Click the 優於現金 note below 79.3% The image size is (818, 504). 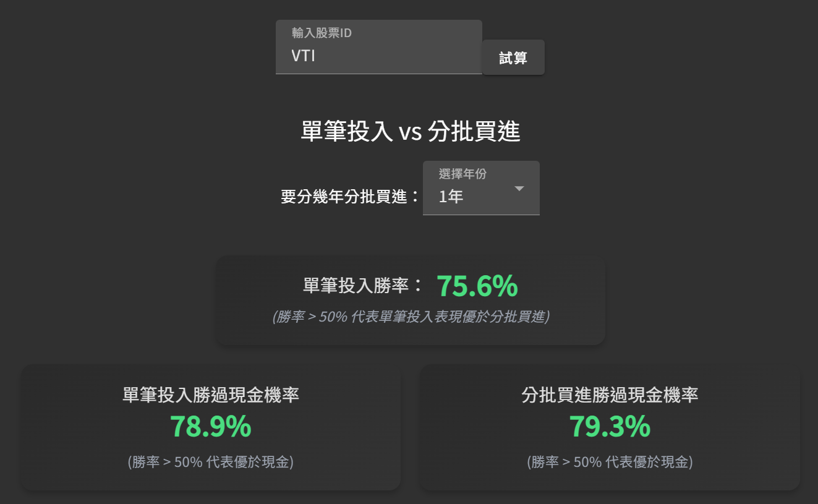click(610, 462)
